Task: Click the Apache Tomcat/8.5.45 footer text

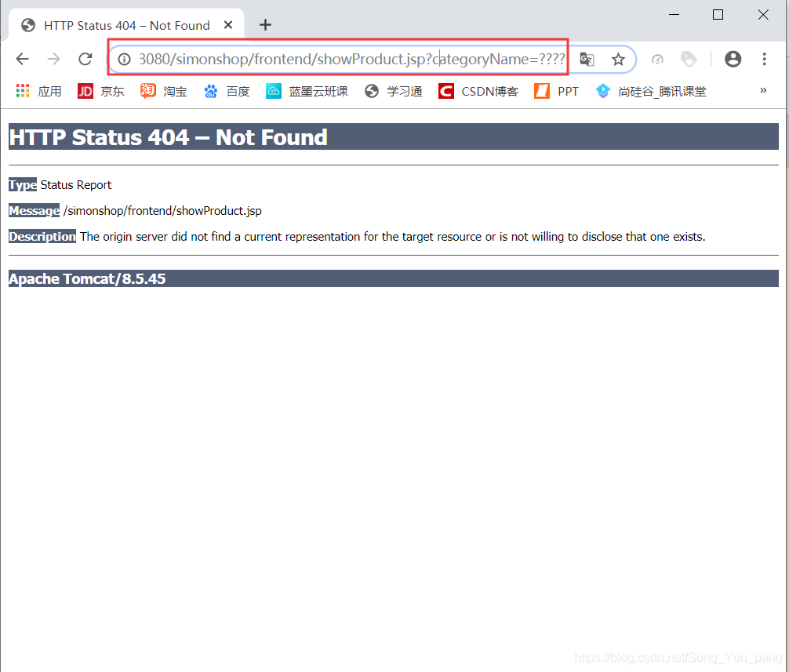Action: coord(87,278)
